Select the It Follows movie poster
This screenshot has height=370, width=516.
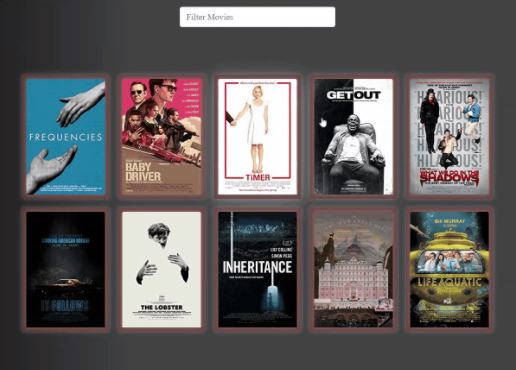(x=66, y=270)
